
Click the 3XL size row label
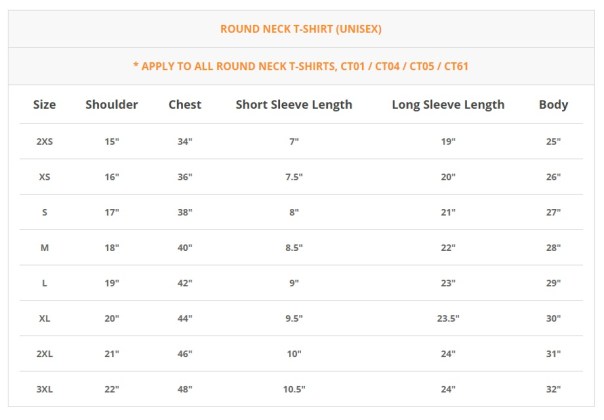coord(44,389)
